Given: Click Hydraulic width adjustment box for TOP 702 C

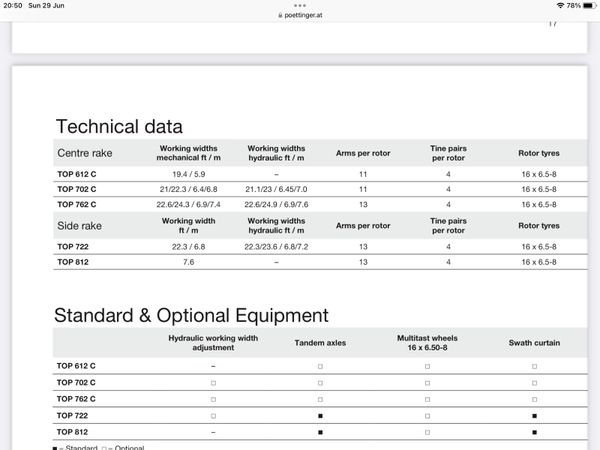Looking at the screenshot, I should [x=213, y=382].
